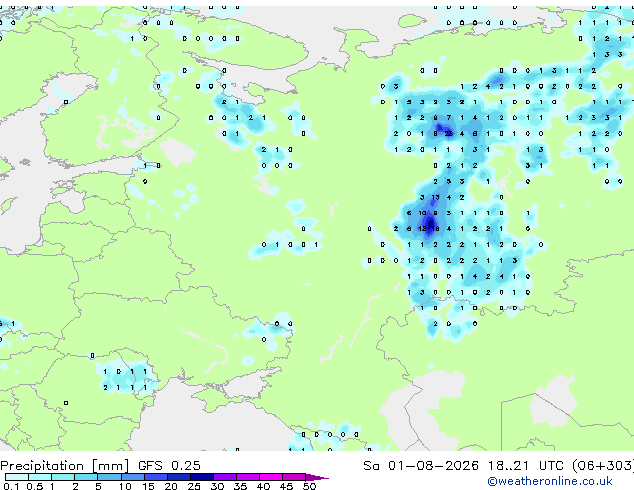Click the '7' precipitation value on map

[x=448, y=118]
